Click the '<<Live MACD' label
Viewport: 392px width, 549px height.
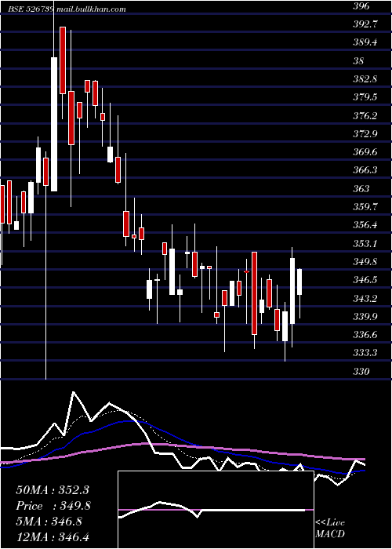click(330, 528)
